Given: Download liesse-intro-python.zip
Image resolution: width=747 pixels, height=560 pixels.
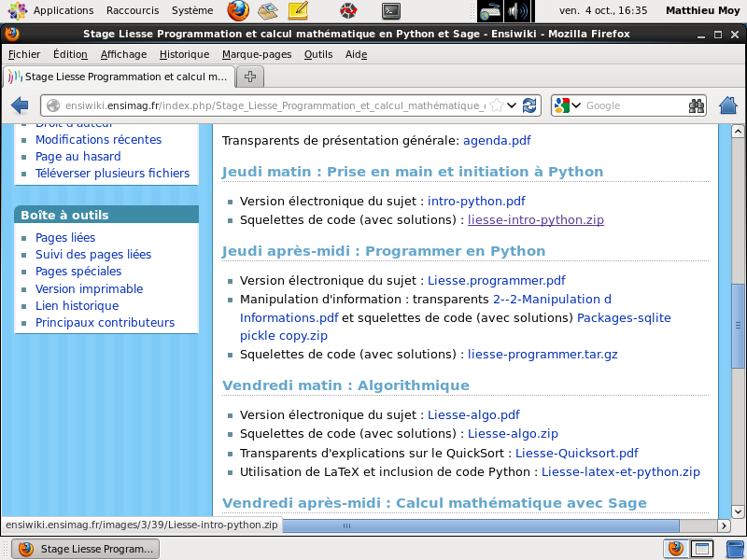Looking at the screenshot, I should 535,219.
